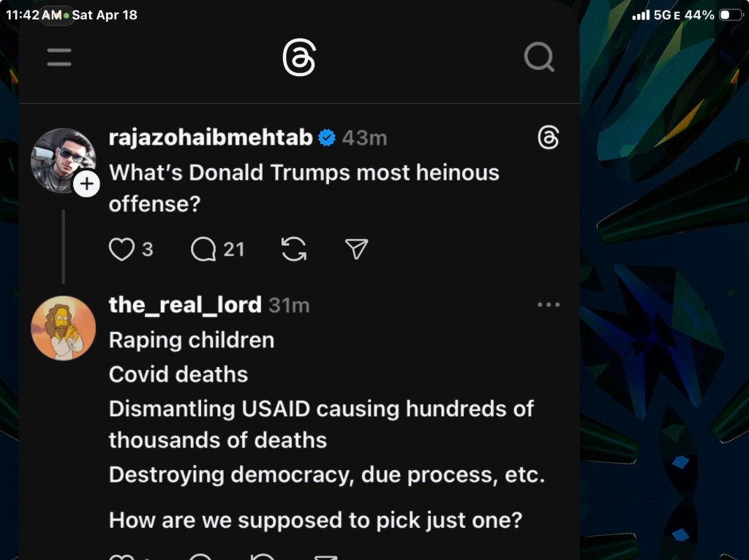Click the 43m timestamp on the post
This screenshot has height=560, width=749.
[x=364, y=137]
